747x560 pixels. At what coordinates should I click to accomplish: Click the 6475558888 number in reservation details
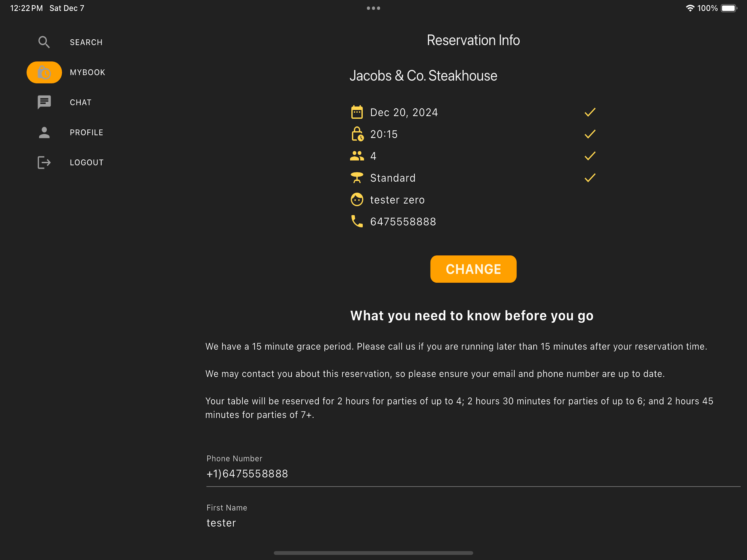(403, 222)
